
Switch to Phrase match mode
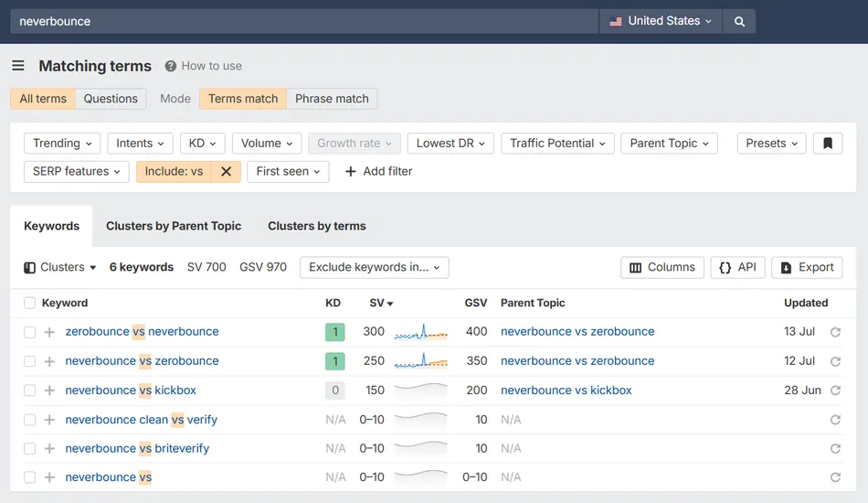coord(332,99)
